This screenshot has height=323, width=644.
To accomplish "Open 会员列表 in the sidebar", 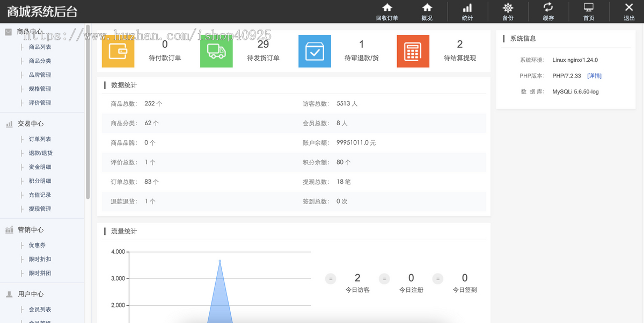I will point(40,310).
